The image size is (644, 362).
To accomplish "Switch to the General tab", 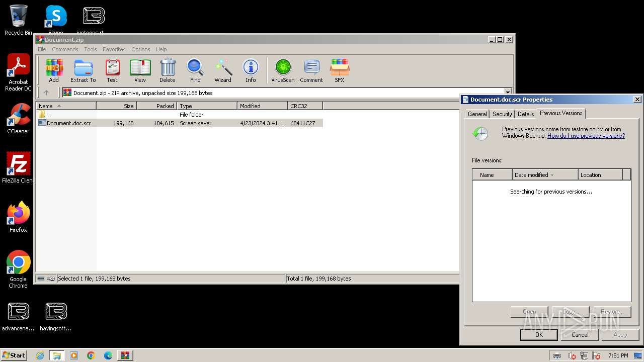I will [477, 114].
